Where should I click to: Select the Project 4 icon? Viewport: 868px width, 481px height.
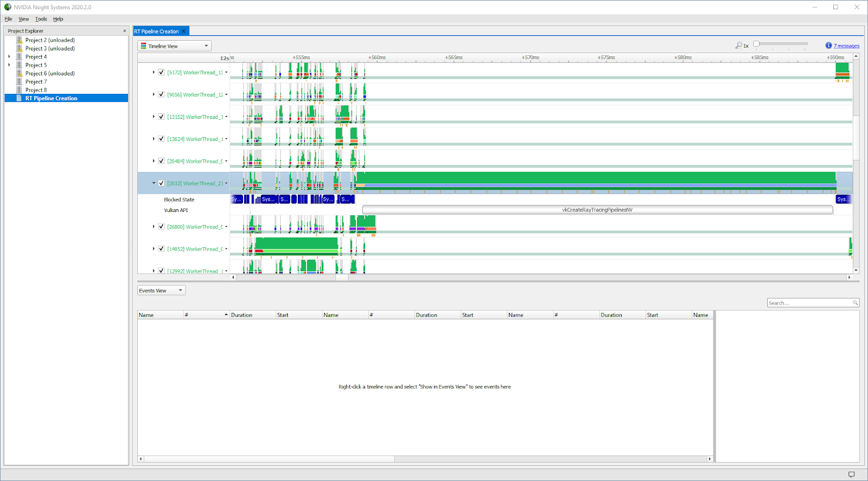click(20, 56)
